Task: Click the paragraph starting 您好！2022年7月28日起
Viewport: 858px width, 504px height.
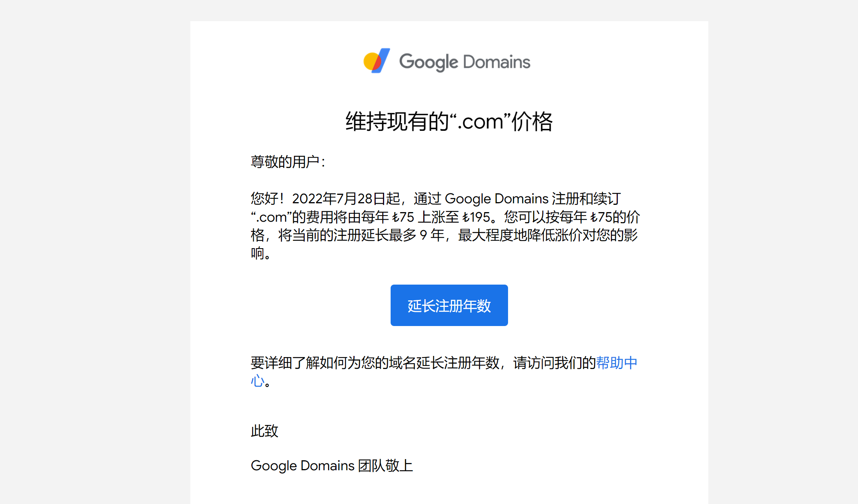Action: pyautogui.click(x=445, y=226)
